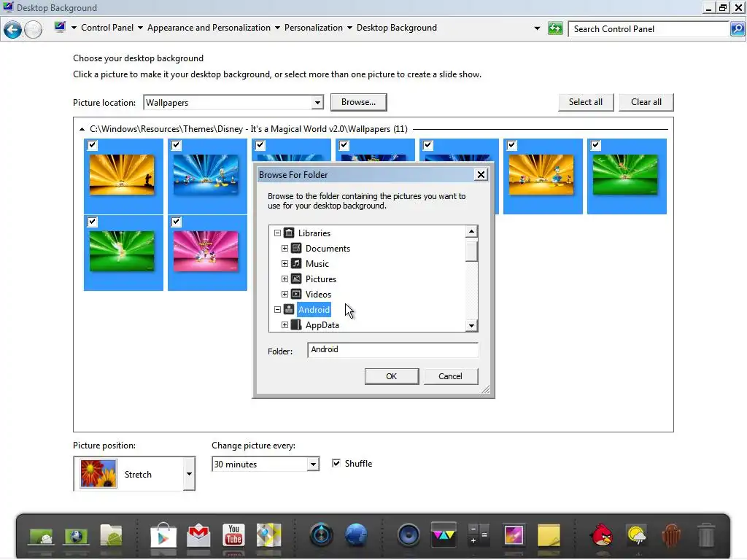Viewport: 747px width, 560px height.
Task: Click the folder tree scroll up arrow
Action: point(471,231)
